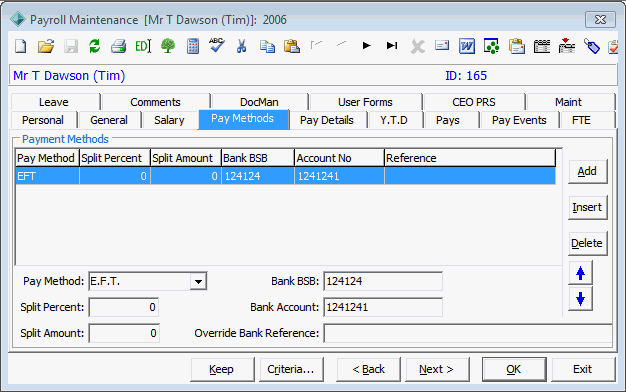
Task: Click the blue tag icon
Action: point(592,46)
